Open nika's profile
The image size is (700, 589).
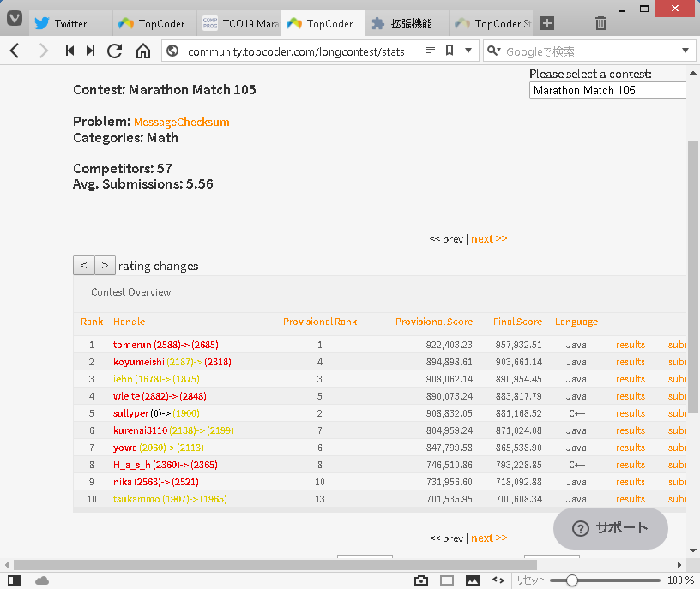(123, 482)
